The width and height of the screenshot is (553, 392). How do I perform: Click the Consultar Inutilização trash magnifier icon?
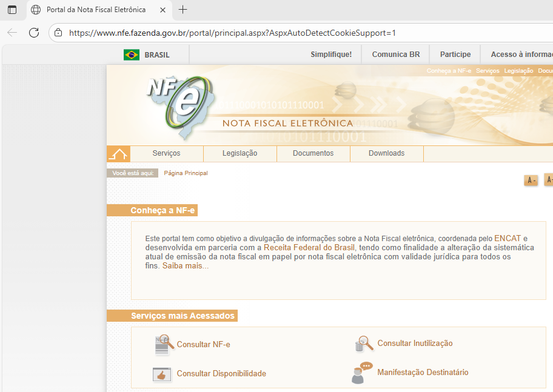364,344
